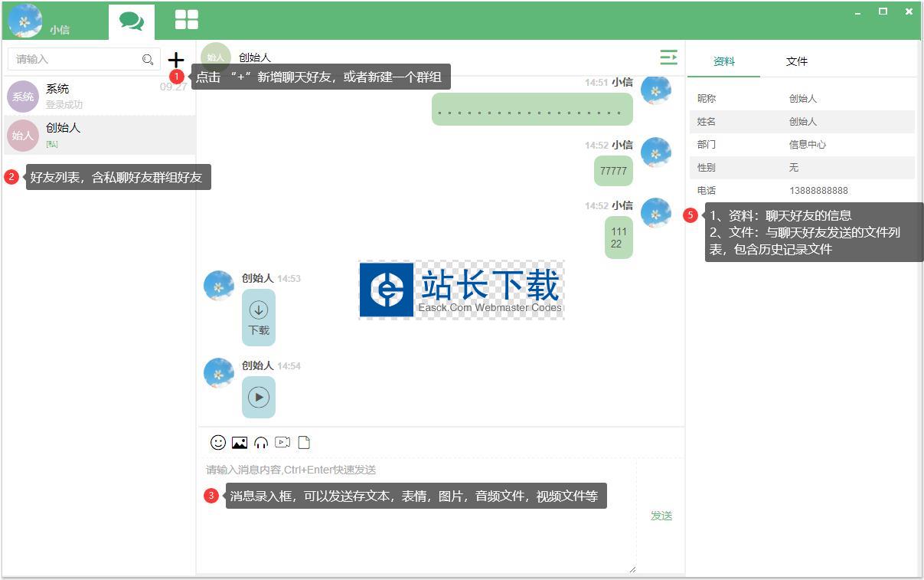Click the 77777 message bubble

613,171
